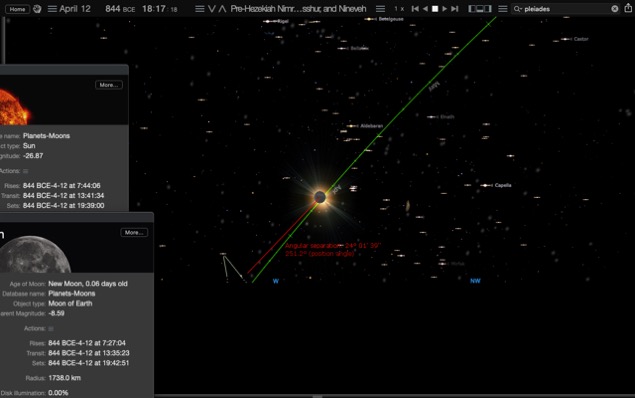Stop the time flow
The height and width of the screenshot is (398, 636).
pos(435,9)
